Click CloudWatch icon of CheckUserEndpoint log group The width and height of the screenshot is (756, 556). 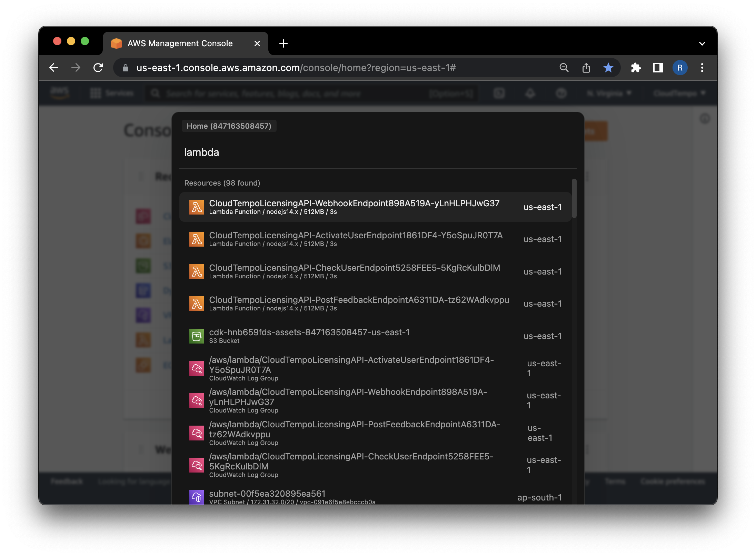click(x=197, y=465)
